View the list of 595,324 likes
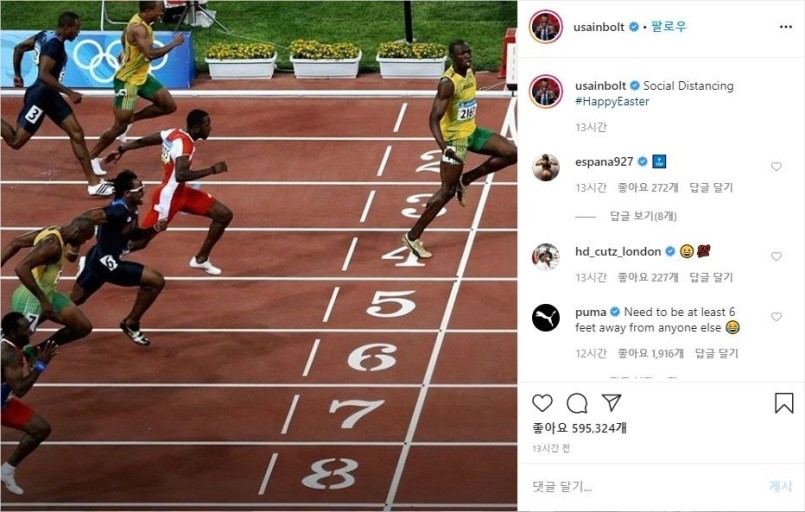 [x=580, y=428]
